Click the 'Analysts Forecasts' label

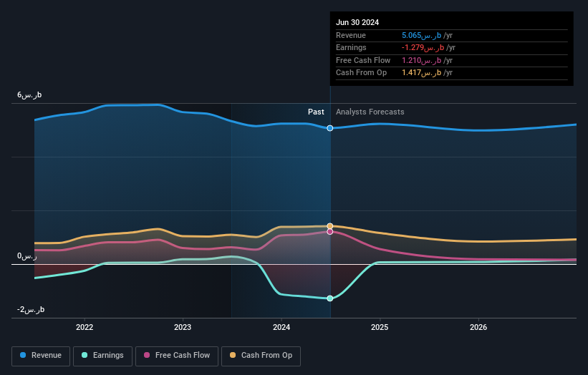pos(370,112)
